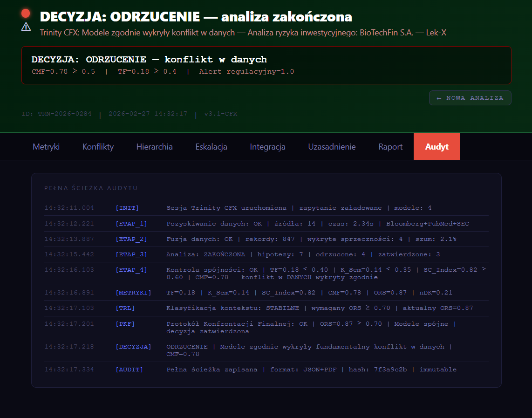Click the red status indicator dot
This screenshot has width=532, height=418.
[x=26, y=14]
